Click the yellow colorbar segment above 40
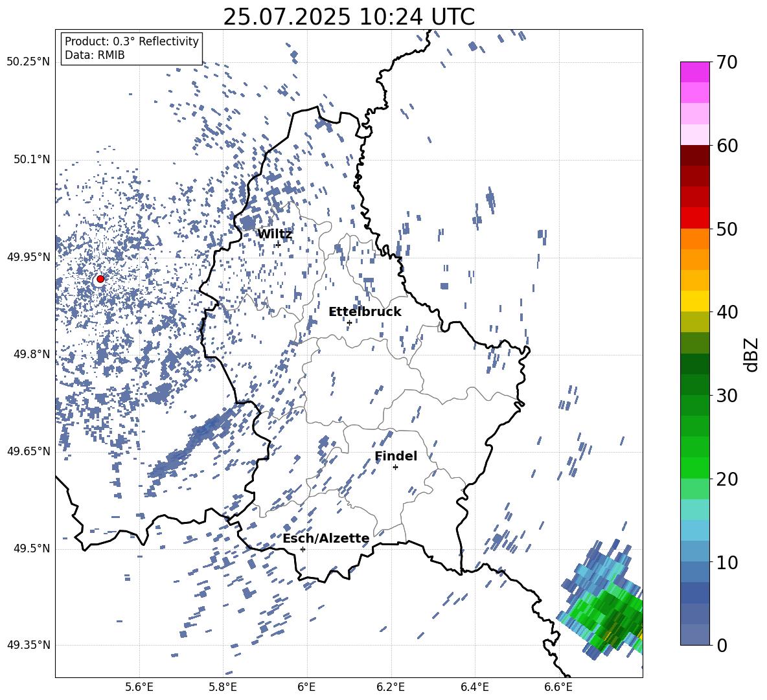Viewport: 767px width, 700px height. tap(694, 301)
